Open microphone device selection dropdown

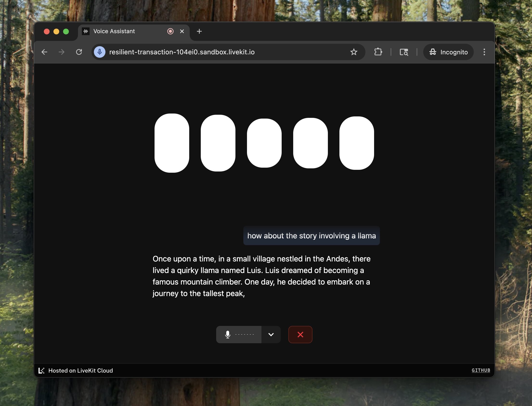271,335
